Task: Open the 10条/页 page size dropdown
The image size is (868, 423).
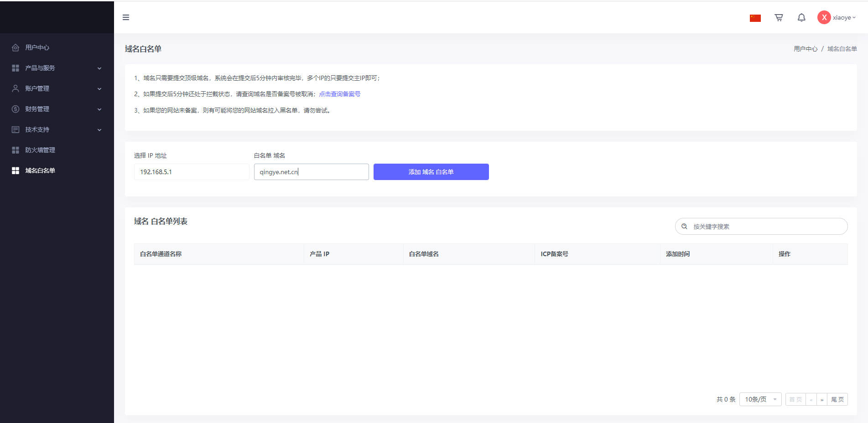Action: (x=760, y=399)
